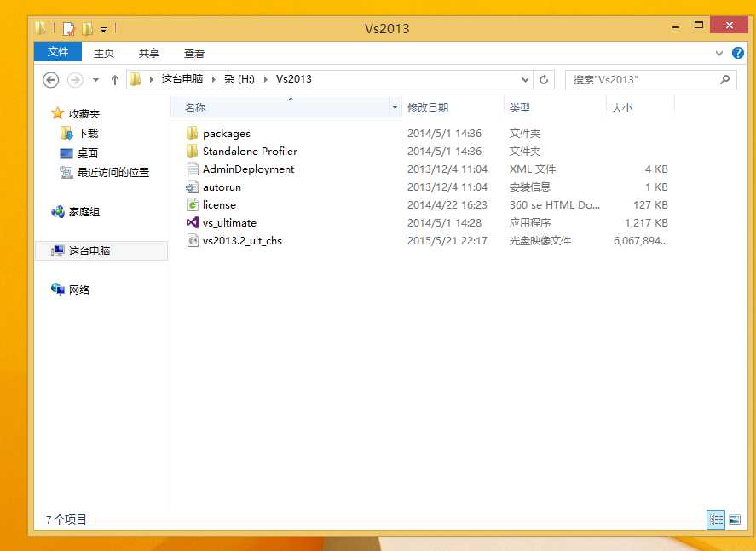
Task: Click Properties in quick access toolbar
Action: (x=69, y=29)
